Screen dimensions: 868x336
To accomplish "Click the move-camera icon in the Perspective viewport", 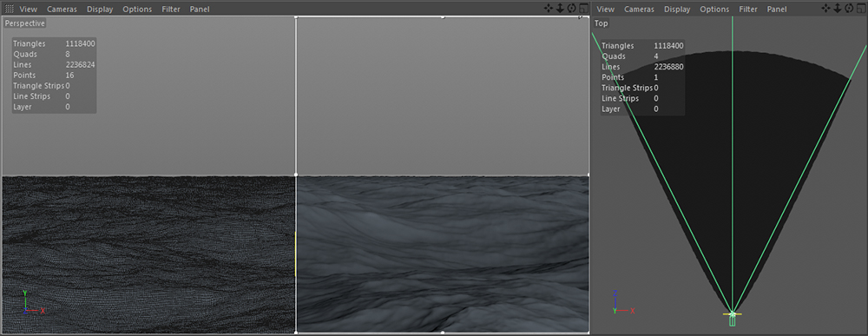I will (549, 9).
